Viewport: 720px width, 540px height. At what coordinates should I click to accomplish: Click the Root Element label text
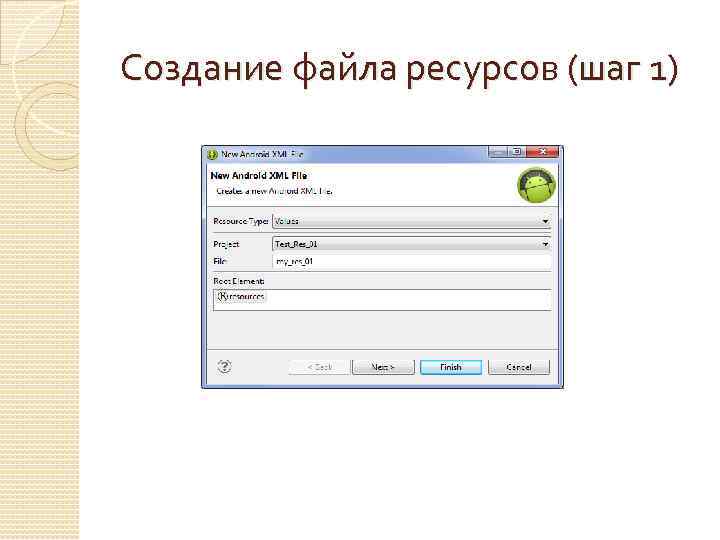pyautogui.click(x=239, y=281)
